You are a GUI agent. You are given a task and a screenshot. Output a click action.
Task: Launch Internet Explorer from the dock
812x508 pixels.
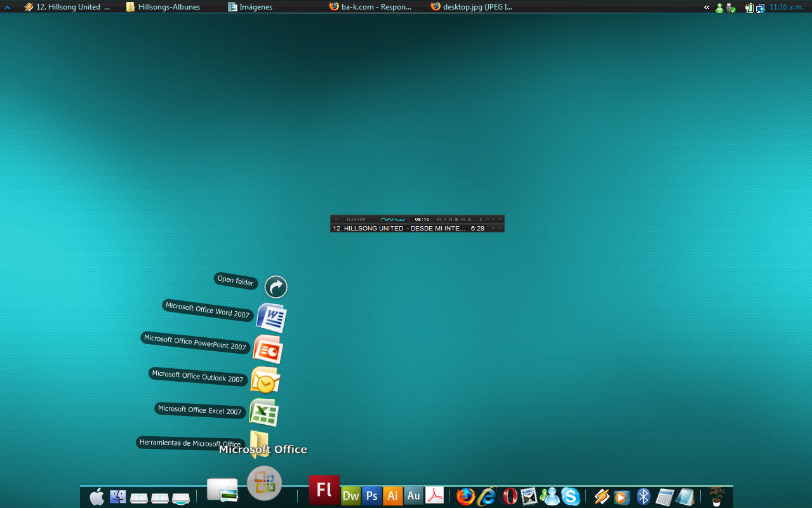pyautogui.click(x=487, y=497)
